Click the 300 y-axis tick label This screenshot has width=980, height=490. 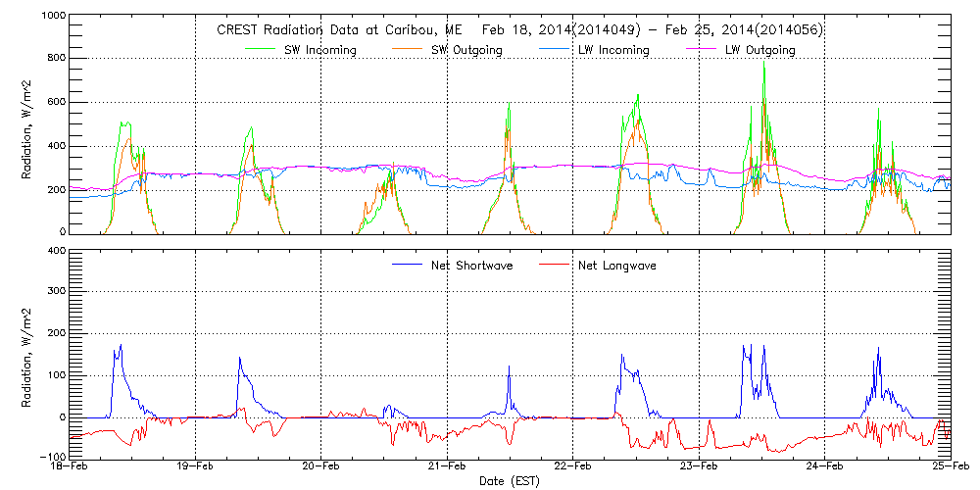tap(57, 292)
